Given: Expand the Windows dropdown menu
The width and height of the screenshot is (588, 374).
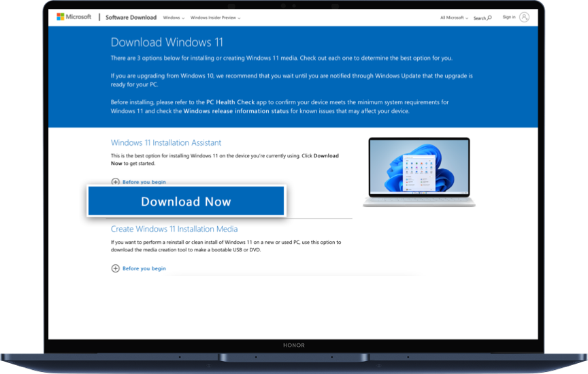Looking at the screenshot, I should pyautogui.click(x=174, y=18).
